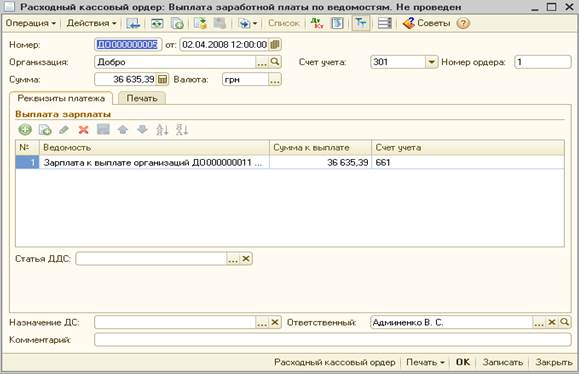Click the pencil edit row icon
Viewport: 579px width, 374px height.
coord(64,130)
